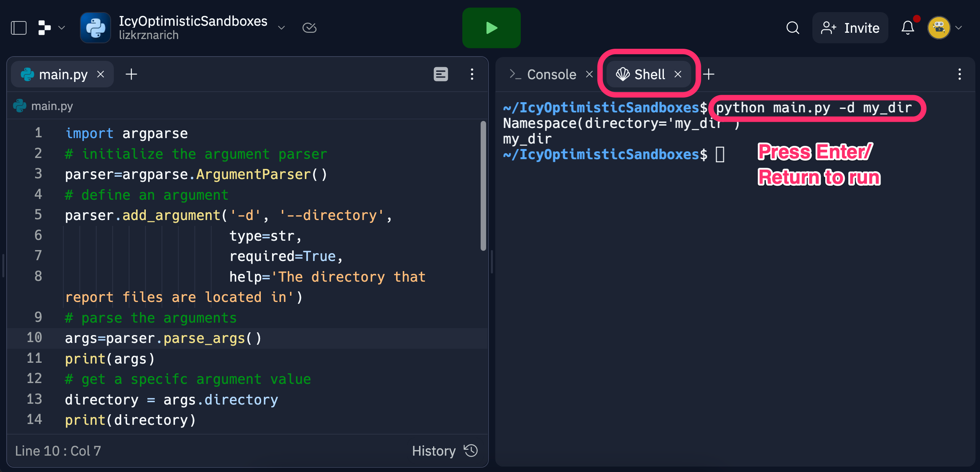Open the Replit tools menu icon
Image resolution: width=980 pixels, height=472 pixels.
click(x=44, y=28)
